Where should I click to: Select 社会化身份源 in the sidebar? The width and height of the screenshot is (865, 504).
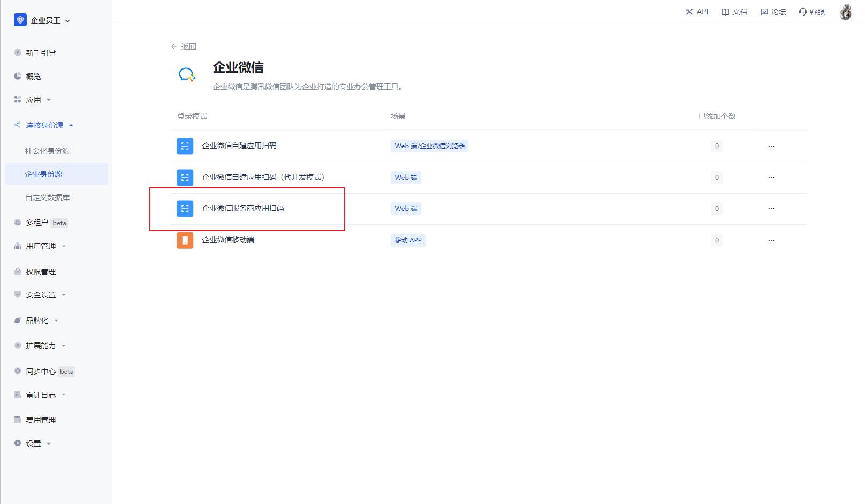point(47,151)
